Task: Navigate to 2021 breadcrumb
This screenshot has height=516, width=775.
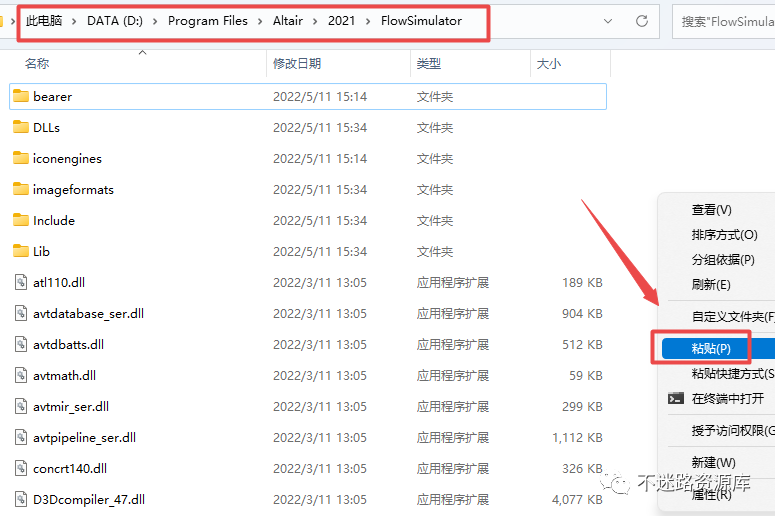Action: click(x=342, y=21)
